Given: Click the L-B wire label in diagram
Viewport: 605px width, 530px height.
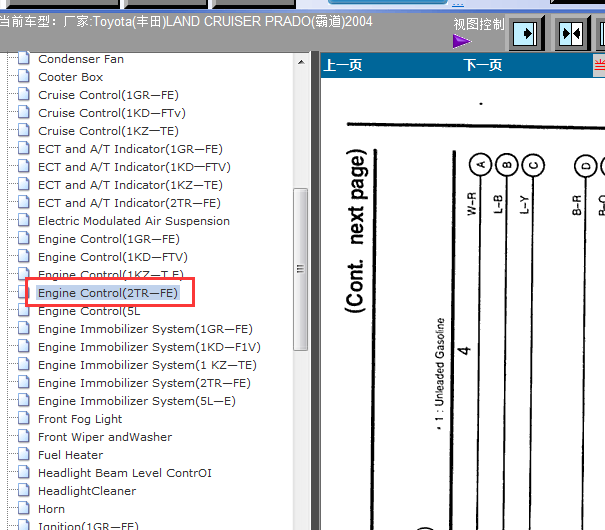Looking at the screenshot, I should [499, 204].
